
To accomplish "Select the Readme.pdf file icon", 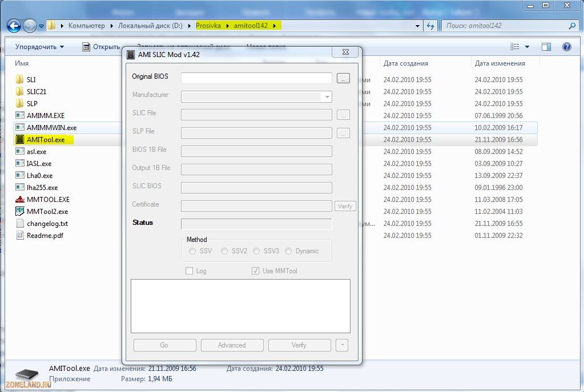I will (x=20, y=235).
